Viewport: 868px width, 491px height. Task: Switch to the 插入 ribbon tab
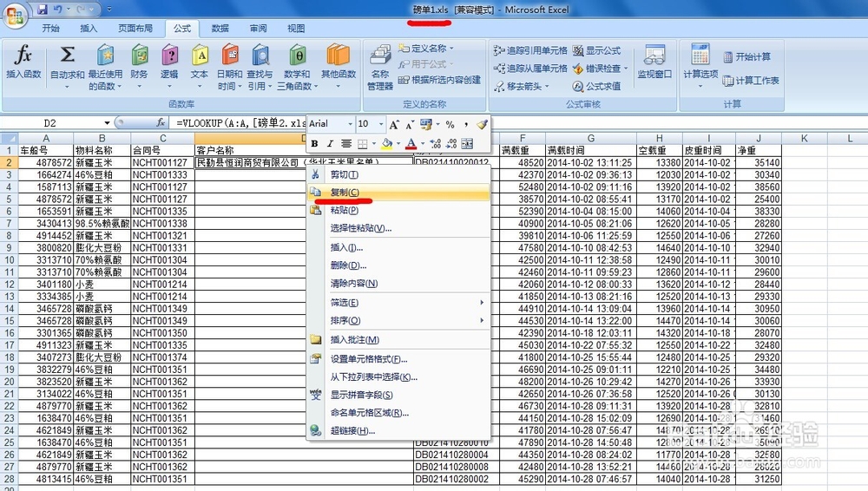pyautogui.click(x=88, y=29)
